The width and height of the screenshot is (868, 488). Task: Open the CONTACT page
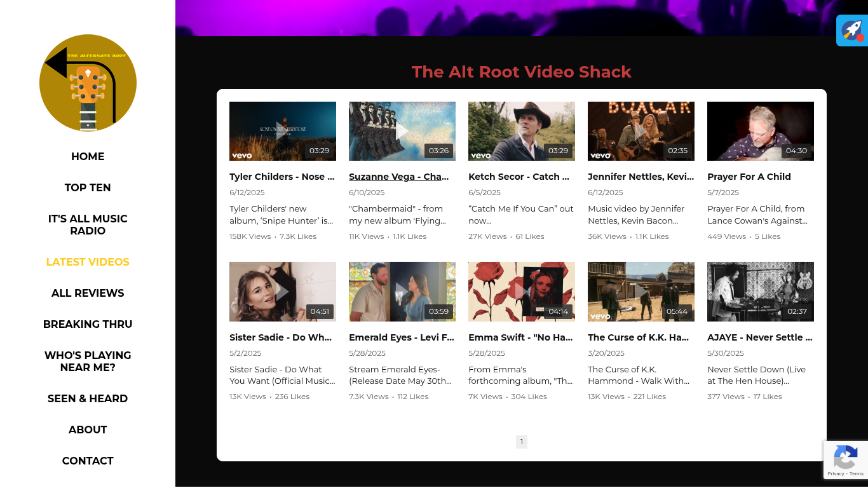point(88,461)
